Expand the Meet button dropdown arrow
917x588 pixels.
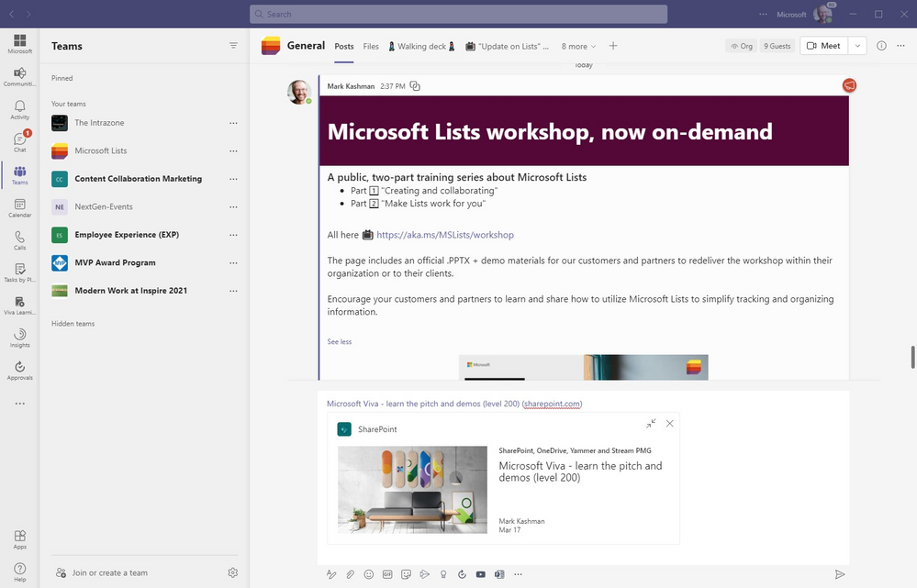pyautogui.click(x=857, y=46)
